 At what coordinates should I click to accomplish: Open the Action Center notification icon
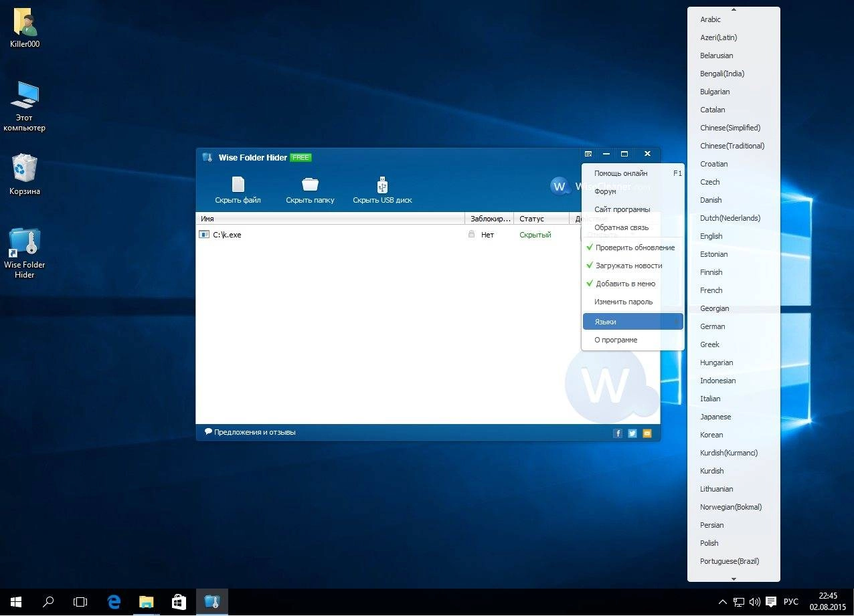coord(771,602)
